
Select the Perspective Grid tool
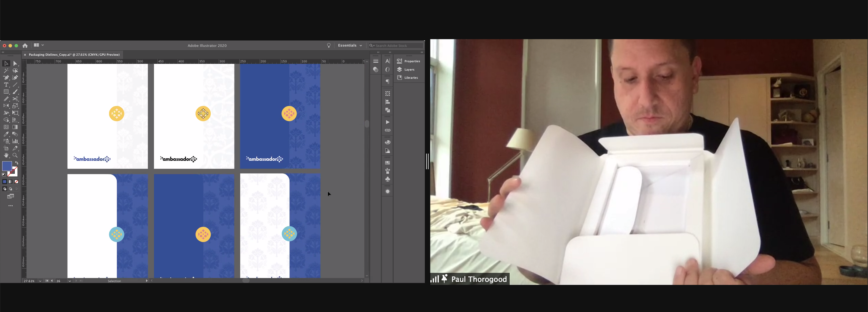[15, 120]
